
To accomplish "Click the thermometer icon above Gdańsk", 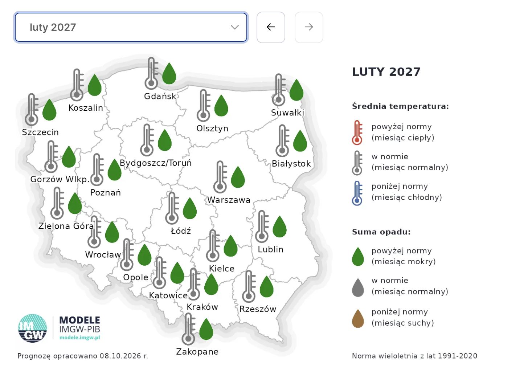I will pyautogui.click(x=152, y=73).
